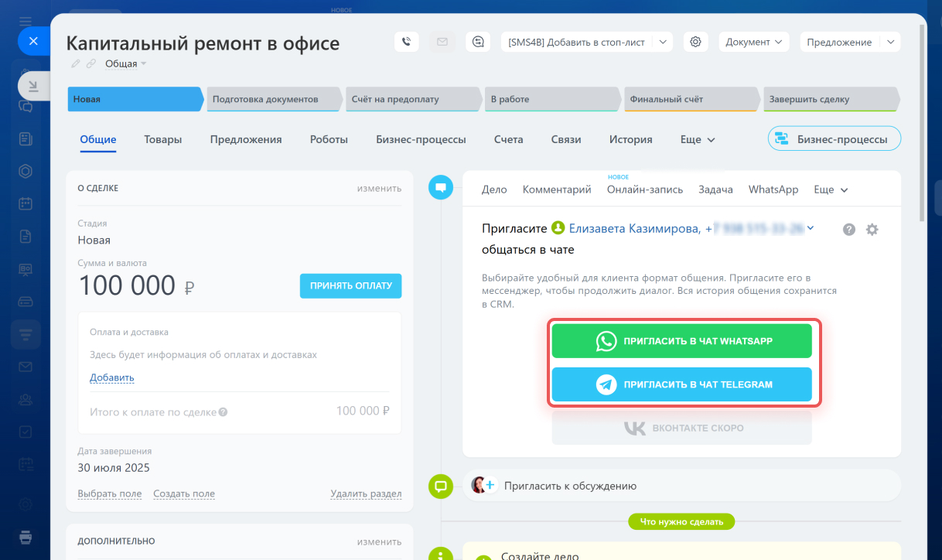The image size is (942, 560).
Task: Click the blue chat icon on the timeline
Action: click(441, 187)
